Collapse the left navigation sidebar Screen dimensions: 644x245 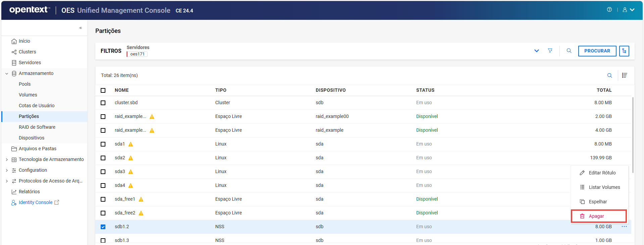coord(81,28)
